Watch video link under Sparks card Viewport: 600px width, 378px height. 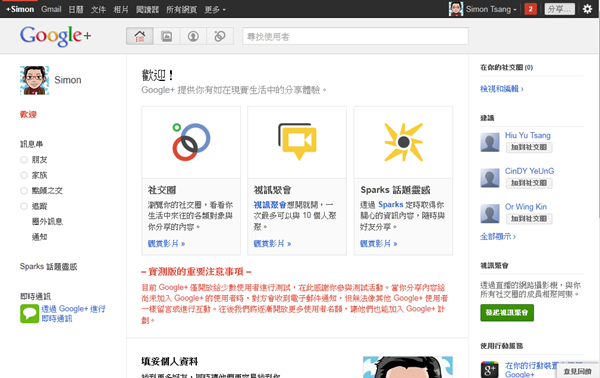(x=379, y=243)
